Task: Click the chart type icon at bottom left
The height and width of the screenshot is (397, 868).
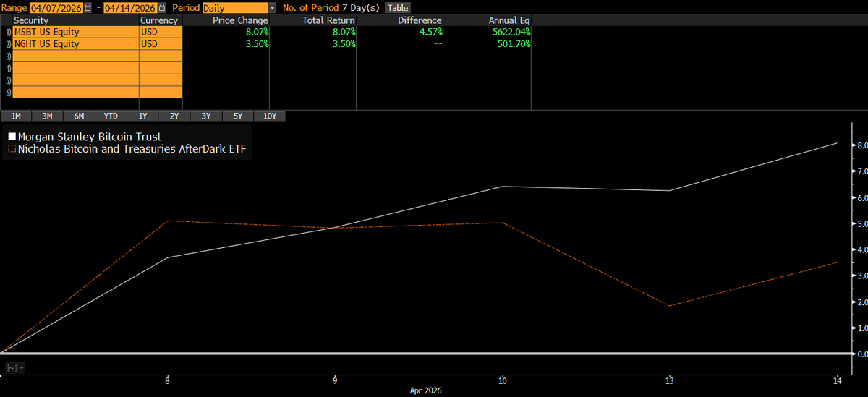Action: [12, 368]
